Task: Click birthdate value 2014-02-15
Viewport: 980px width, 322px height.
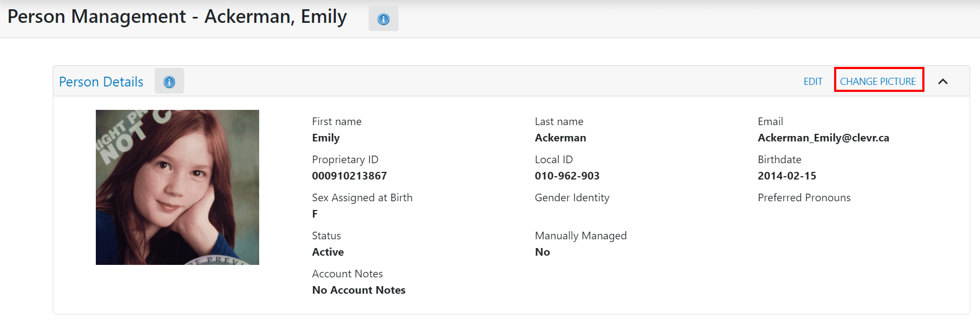Action: (787, 176)
